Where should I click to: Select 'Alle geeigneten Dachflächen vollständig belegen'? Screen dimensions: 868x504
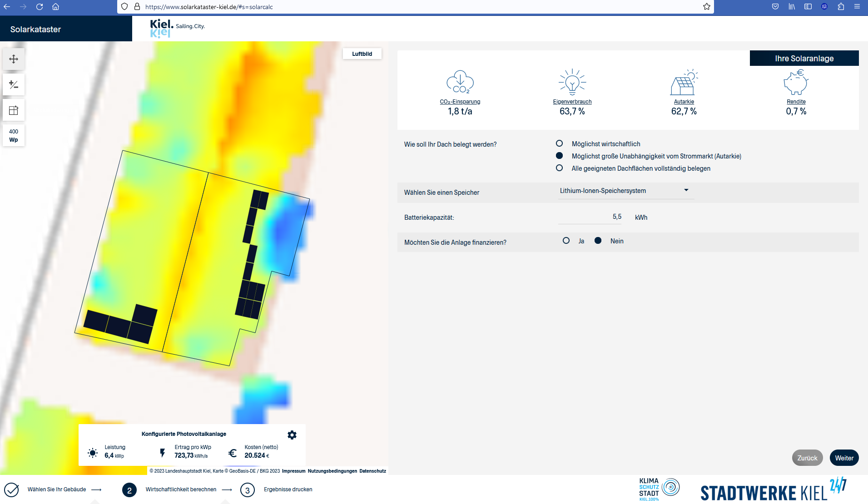coord(560,168)
